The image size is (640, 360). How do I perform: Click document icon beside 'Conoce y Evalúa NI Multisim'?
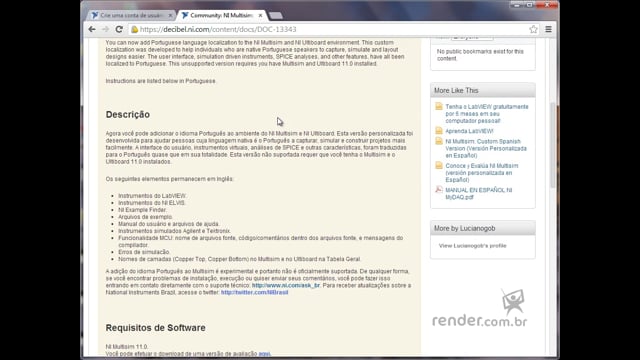tap(439, 165)
